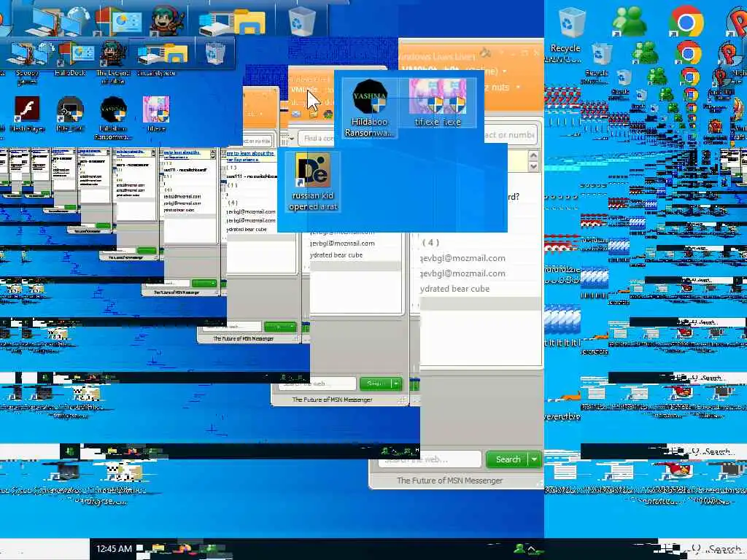Close the largest Messenger window

tap(537, 52)
